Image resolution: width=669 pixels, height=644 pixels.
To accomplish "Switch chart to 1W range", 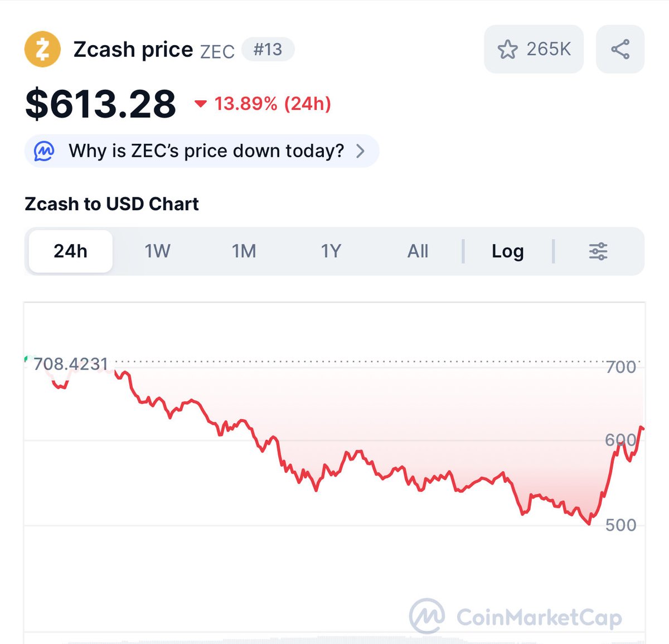I will (157, 251).
